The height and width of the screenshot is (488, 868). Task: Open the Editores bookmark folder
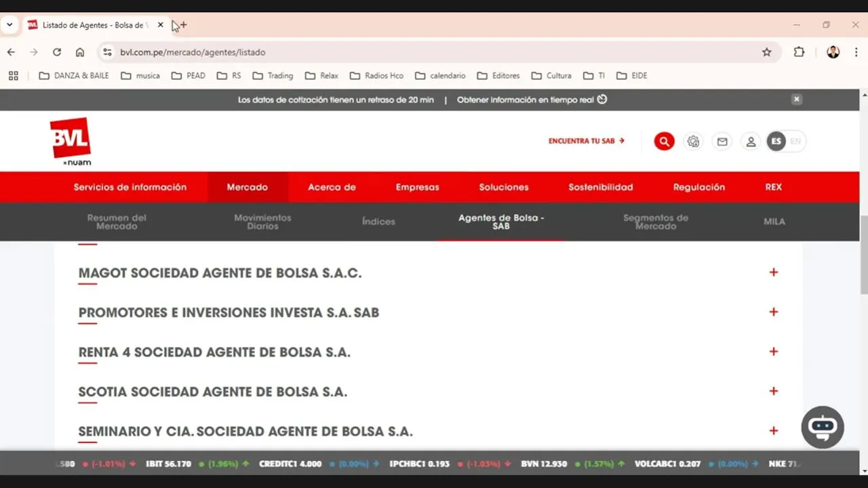(498, 76)
